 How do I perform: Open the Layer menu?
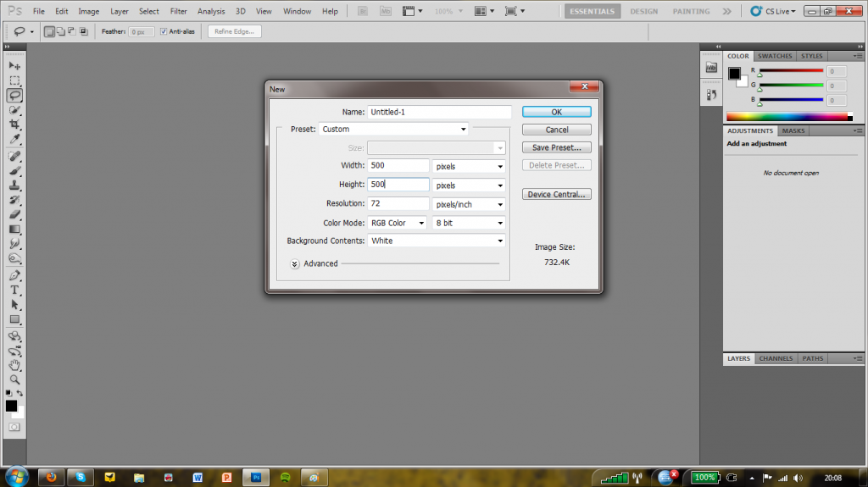(119, 11)
